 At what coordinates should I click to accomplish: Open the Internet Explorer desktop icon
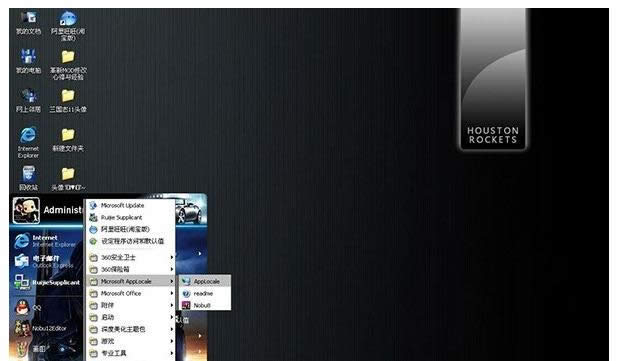coord(28,142)
